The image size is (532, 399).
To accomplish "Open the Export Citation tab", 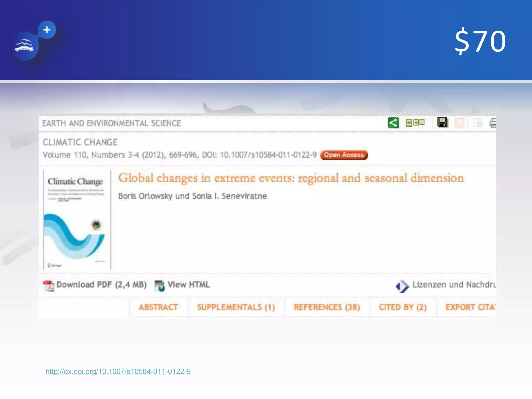I will pos(470,307).
